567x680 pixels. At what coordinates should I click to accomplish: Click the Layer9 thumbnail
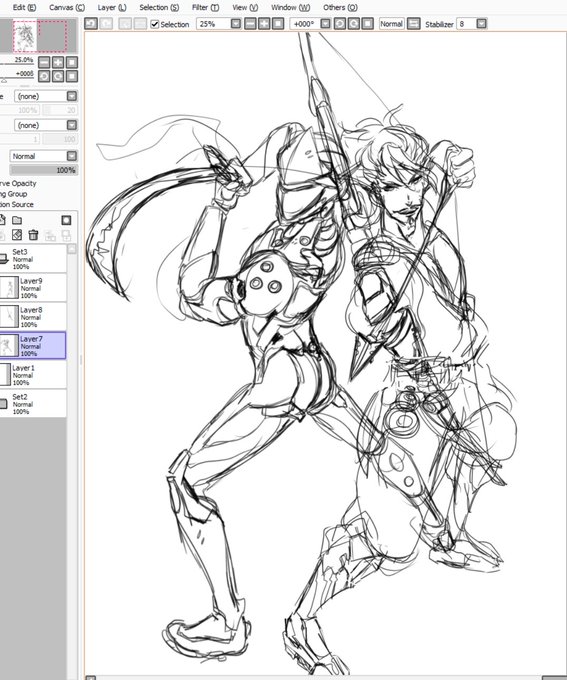pyautogui.click(x=9, y=288)
